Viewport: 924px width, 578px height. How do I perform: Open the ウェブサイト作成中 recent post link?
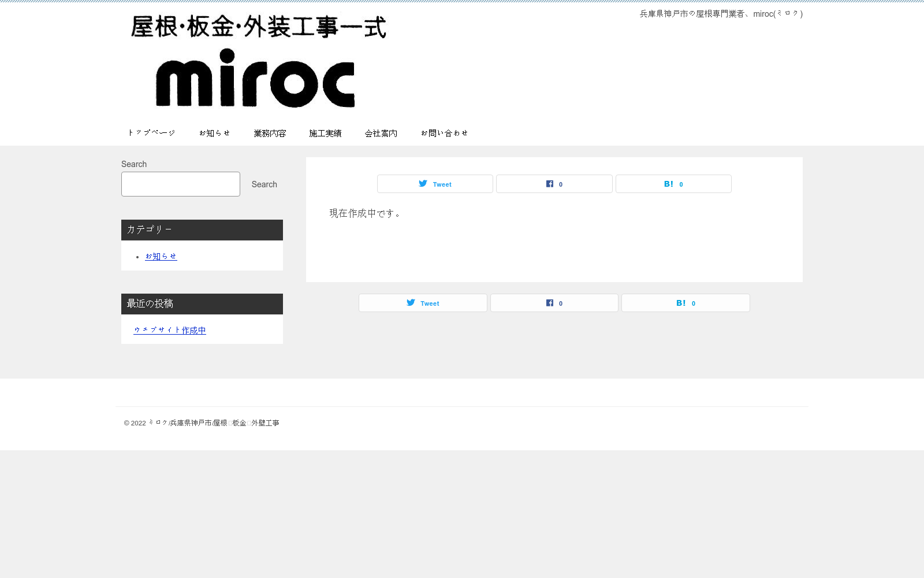click(x=170, y=330)
